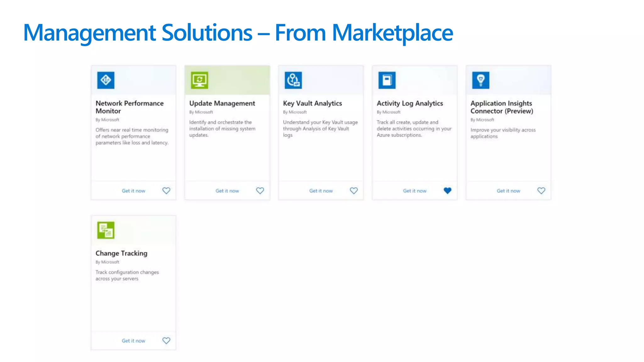This screenshot has height=362, width=644.
Task: Get Change Tracking now
Action: pos(133,341)
